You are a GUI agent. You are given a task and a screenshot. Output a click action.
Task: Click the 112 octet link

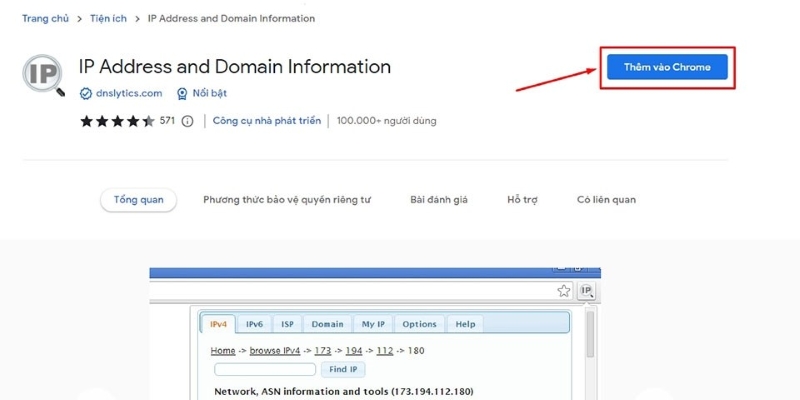click(385, 351)
